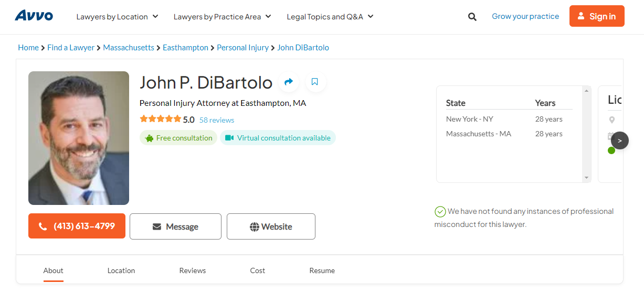644x293 pixels.
Task: Open the Cost tab
Action: coord(258,270)
